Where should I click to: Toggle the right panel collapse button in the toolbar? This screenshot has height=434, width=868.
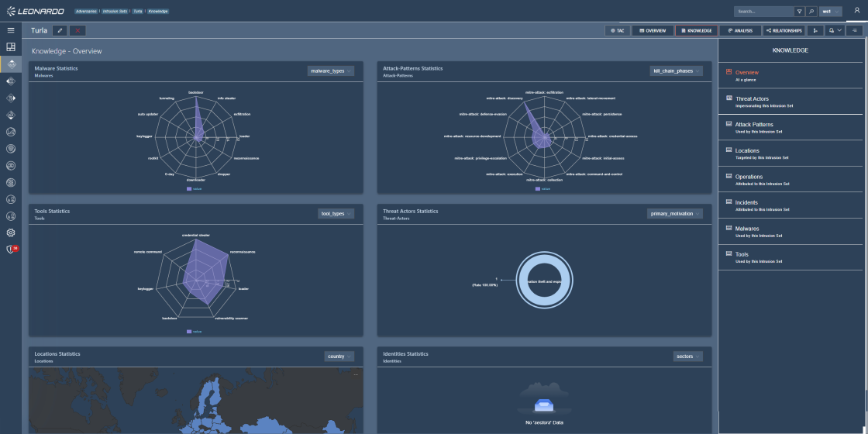coord(856,30)
